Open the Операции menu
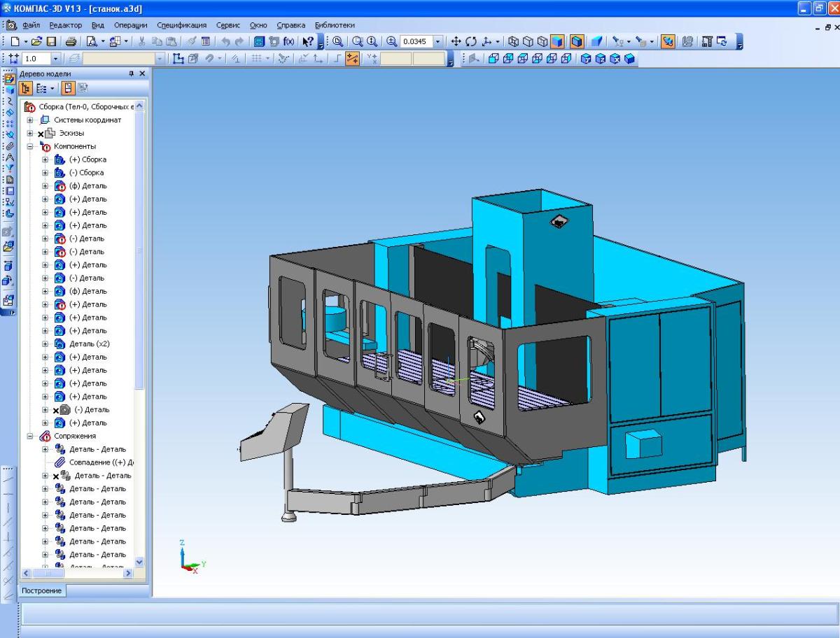Image resolution: width=840 pixels, height=638 pixels. tap(130, 25)
